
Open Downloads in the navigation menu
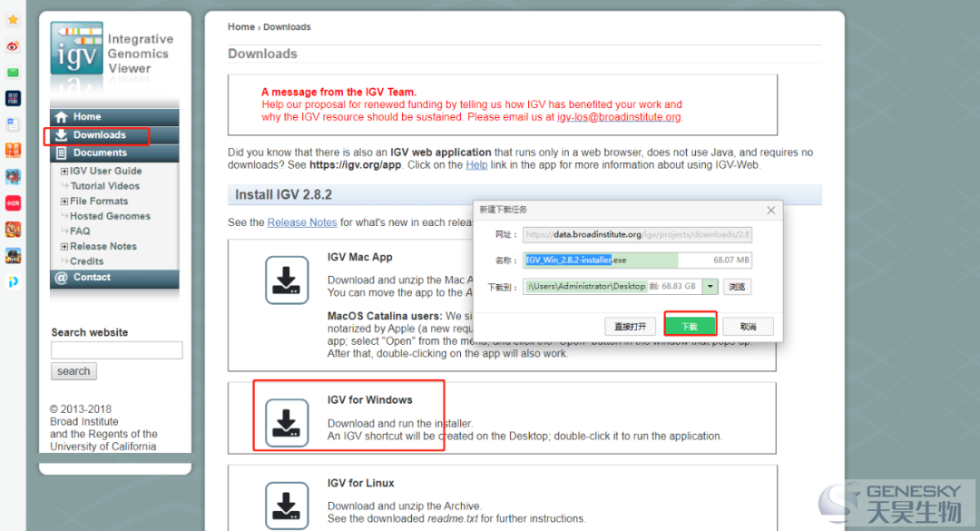point(100,135)
